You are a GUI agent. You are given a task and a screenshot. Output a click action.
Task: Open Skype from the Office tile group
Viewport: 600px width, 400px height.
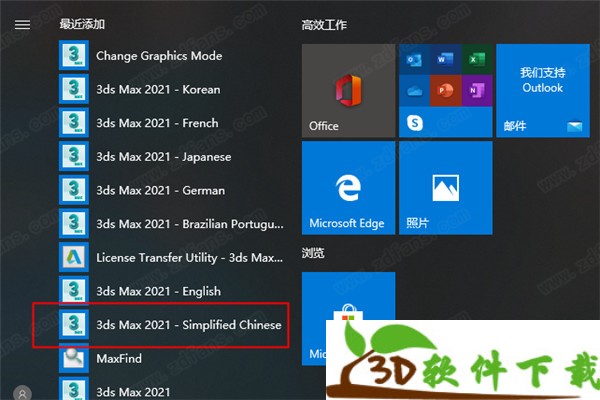tap(415, 122)
